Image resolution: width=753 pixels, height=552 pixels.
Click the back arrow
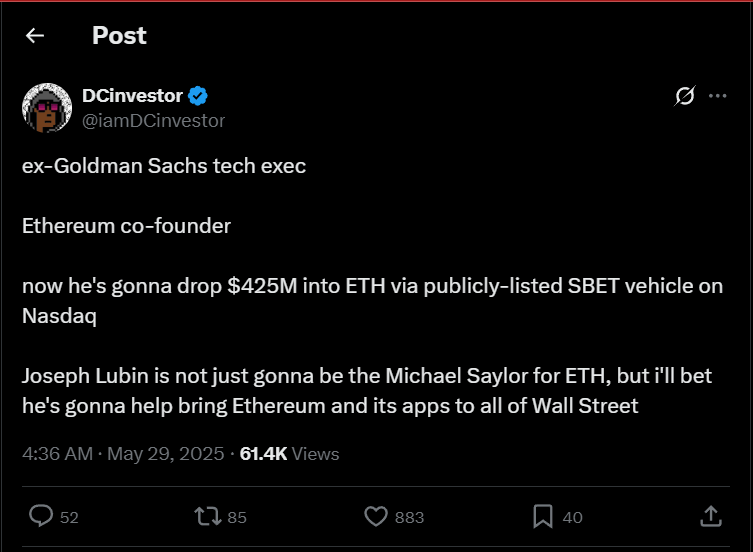[35, 36]
